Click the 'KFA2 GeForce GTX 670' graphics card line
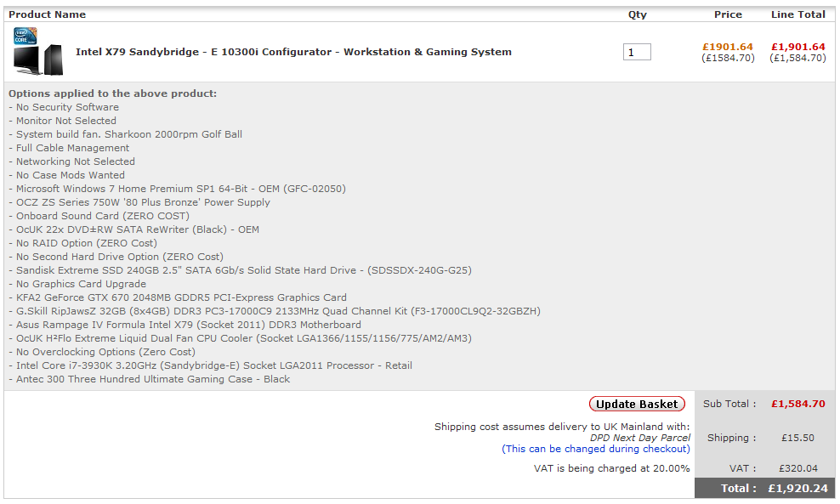This screenshot has width=840, height=504. (178, 297)
